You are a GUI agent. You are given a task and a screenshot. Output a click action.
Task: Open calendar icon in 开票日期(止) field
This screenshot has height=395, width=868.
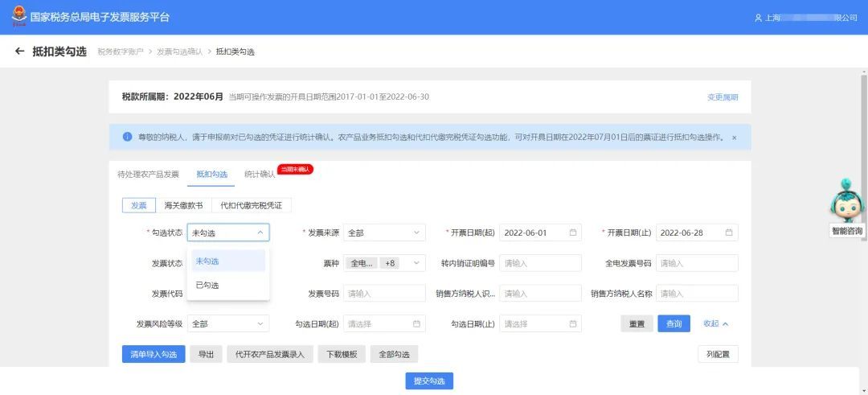pyautogui.click(x=729, y=232)
